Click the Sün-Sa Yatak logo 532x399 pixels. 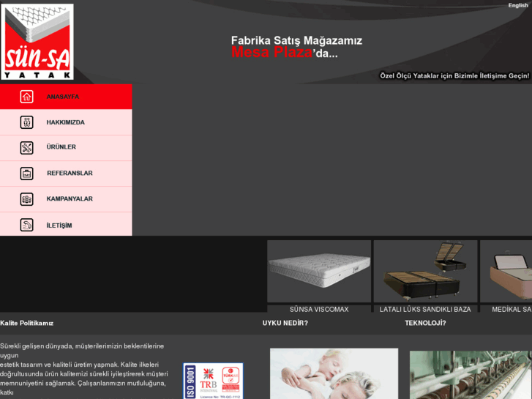(x=37, y=42)
